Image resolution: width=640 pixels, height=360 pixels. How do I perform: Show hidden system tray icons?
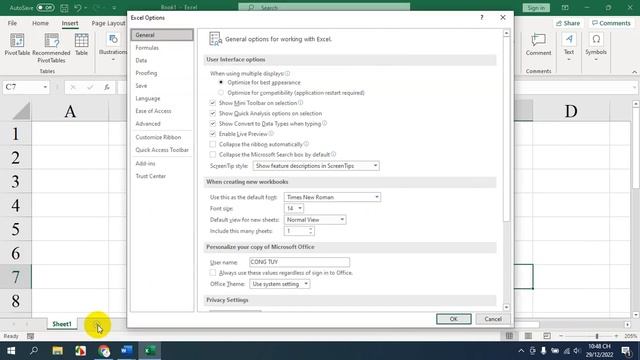coord(521,351)
